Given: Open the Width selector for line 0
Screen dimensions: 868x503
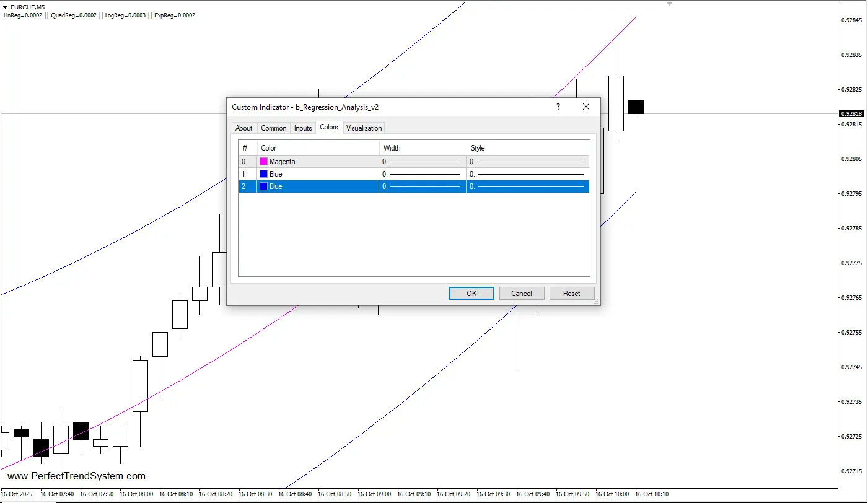Looking at the screenshot, I should [422, 161].
